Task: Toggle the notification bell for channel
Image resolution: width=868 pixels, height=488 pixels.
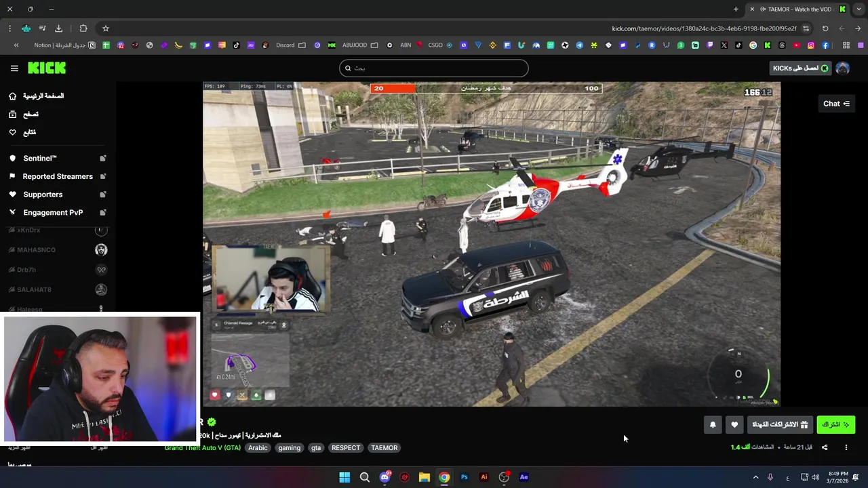Action: (x=713, y=424)
